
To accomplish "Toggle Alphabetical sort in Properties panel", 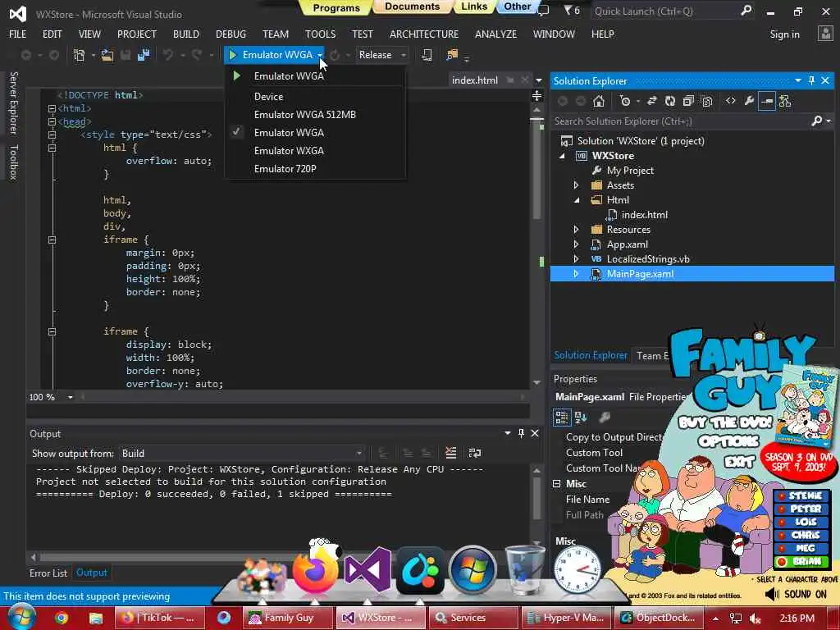I will pyautogui.click(x=581, y=417).
